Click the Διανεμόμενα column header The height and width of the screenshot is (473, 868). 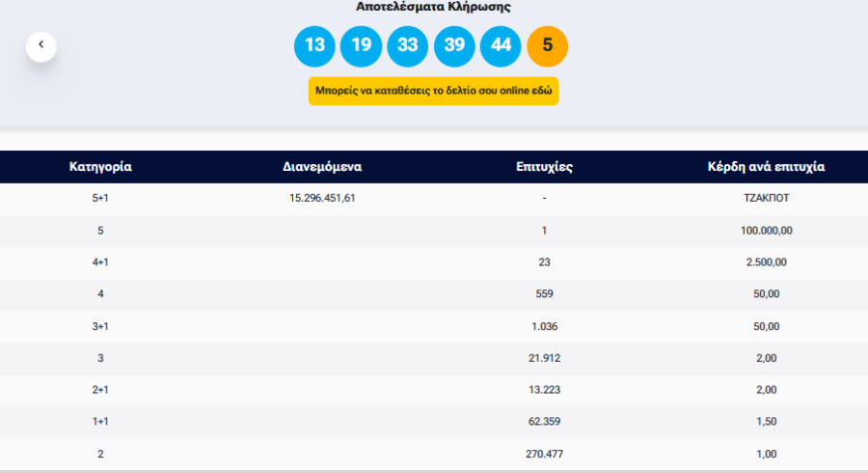(x=322, y=167)
